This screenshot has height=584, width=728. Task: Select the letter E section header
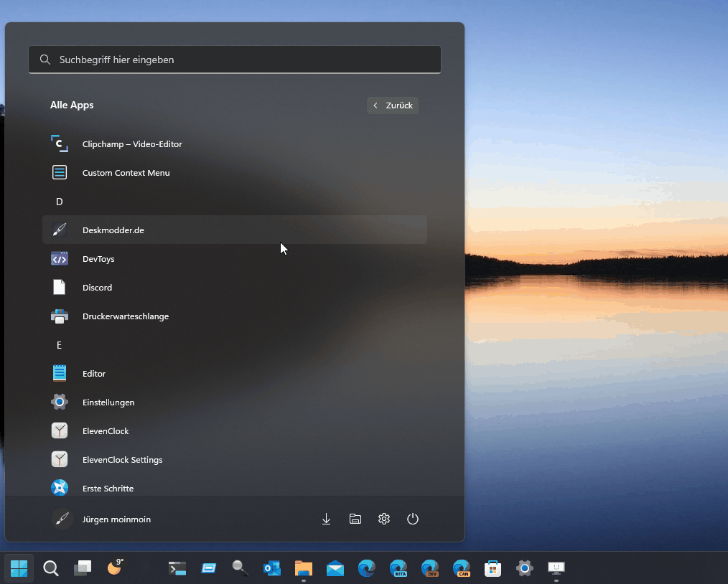tap(59, 345)
